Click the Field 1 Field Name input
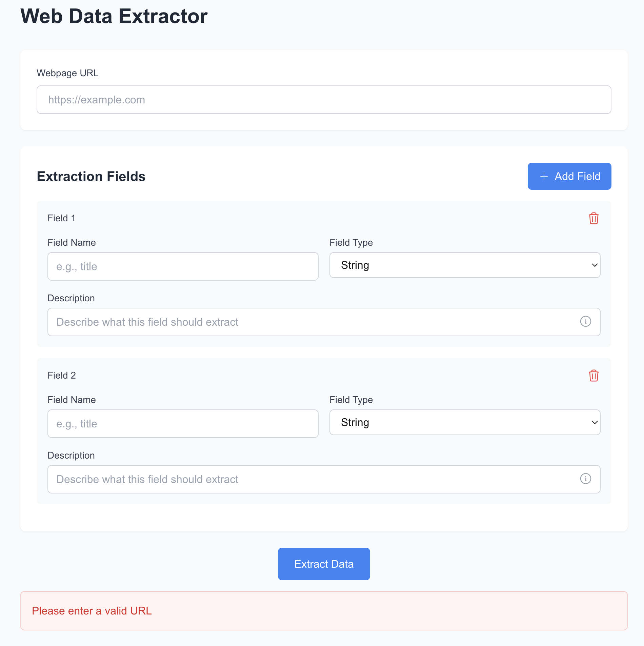Screen dimensions: 644x646 coord(183,266)
